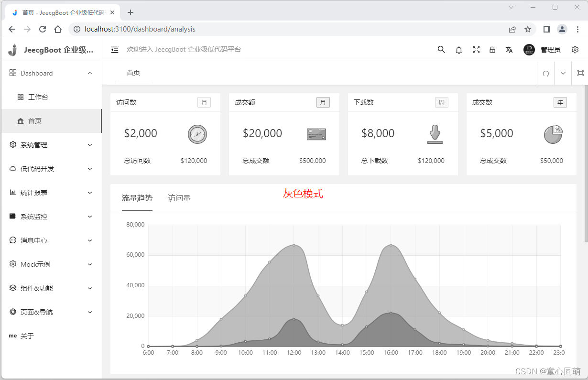Select 工作台 in the sidebar

[38, 97]
